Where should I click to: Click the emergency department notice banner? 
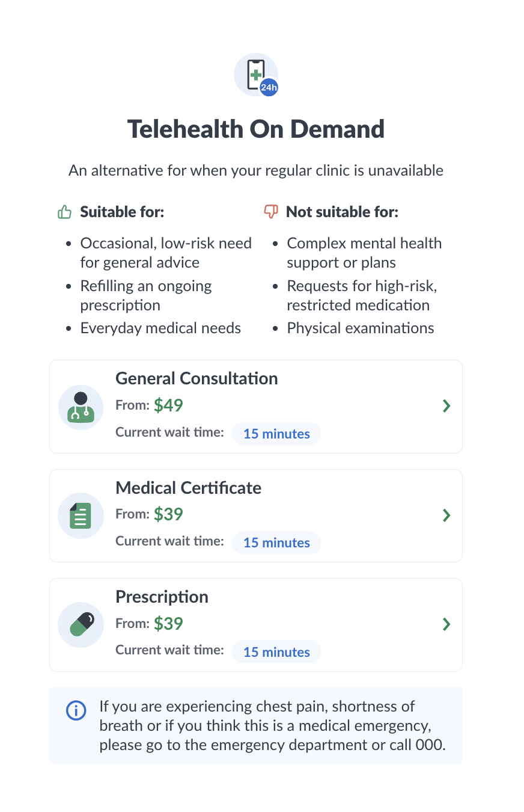click(x=255, y=725)
